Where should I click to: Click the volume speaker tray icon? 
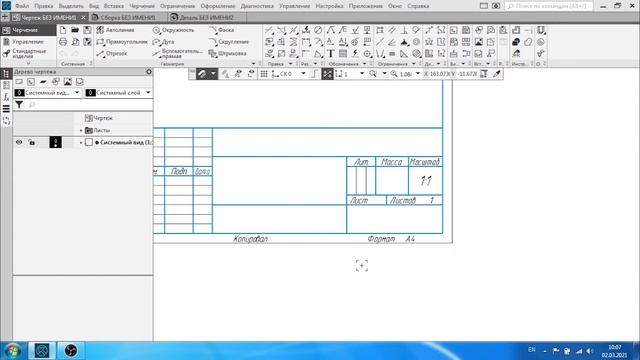[x=590, y=351]
